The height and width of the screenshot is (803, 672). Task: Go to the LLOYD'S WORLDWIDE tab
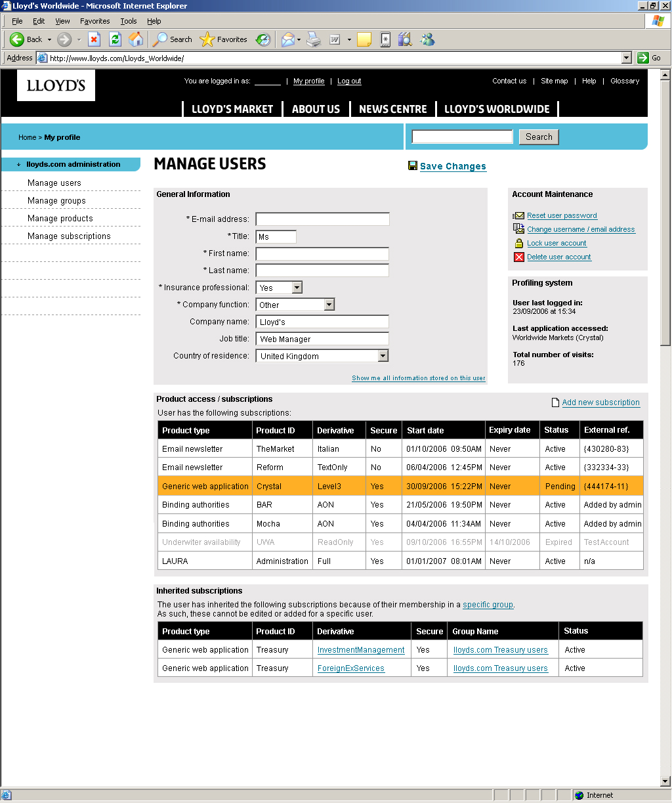(x=497, y=109)
